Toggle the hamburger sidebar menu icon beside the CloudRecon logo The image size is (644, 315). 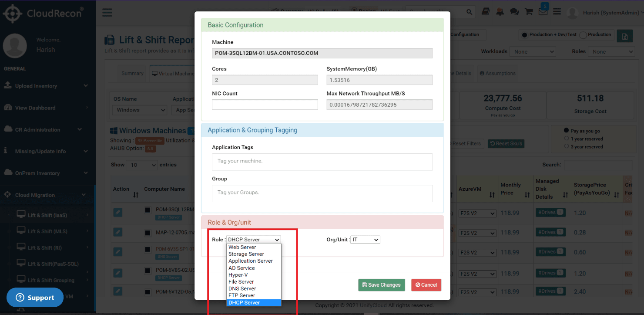tap(107, 12)
